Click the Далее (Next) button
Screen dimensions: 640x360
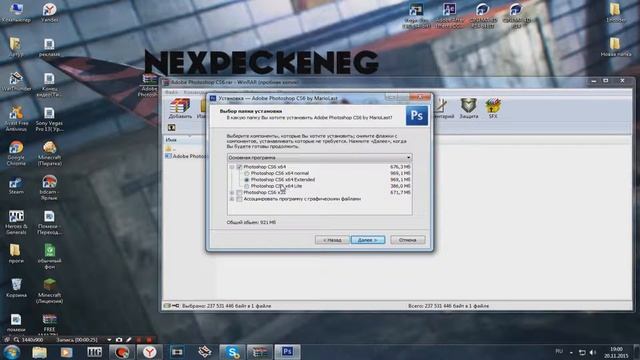point(368,240)
